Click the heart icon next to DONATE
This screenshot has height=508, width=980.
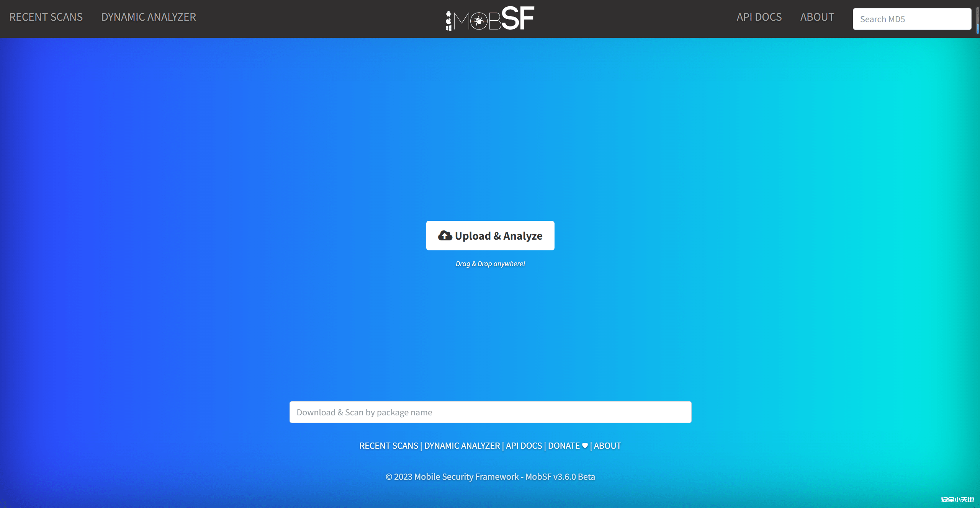(x=585, y=445)
